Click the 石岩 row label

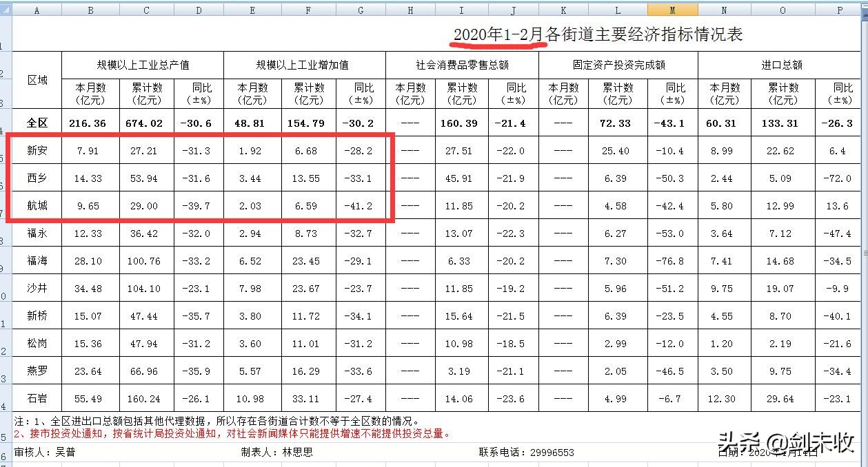point(37,398)
